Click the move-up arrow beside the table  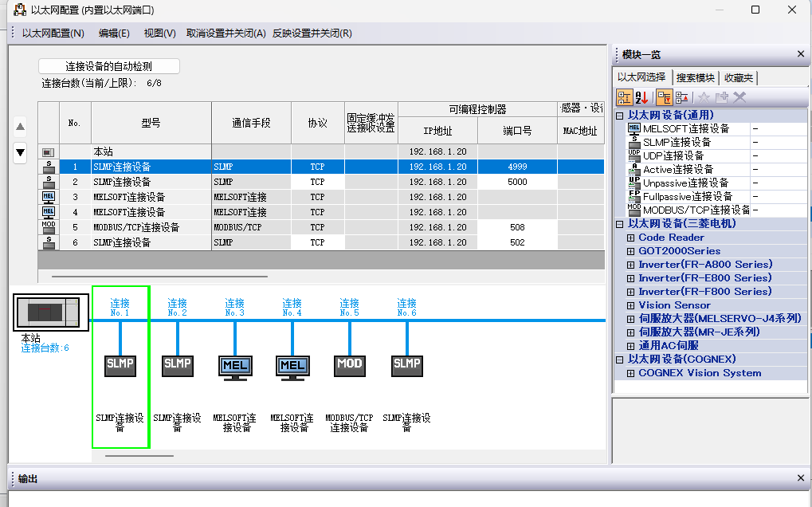coord(21,126)
